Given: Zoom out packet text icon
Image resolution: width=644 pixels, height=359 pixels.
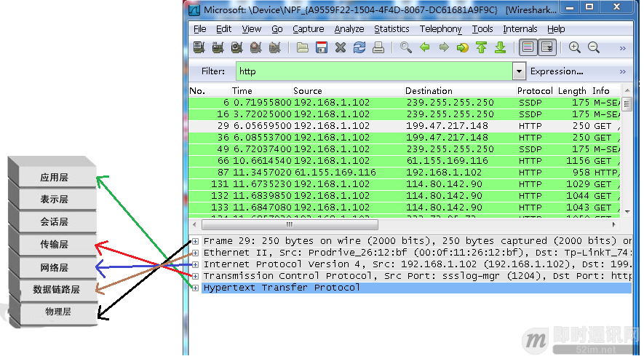Looking at the screenshot, I should pyautogui.click(x=594, y=47).
